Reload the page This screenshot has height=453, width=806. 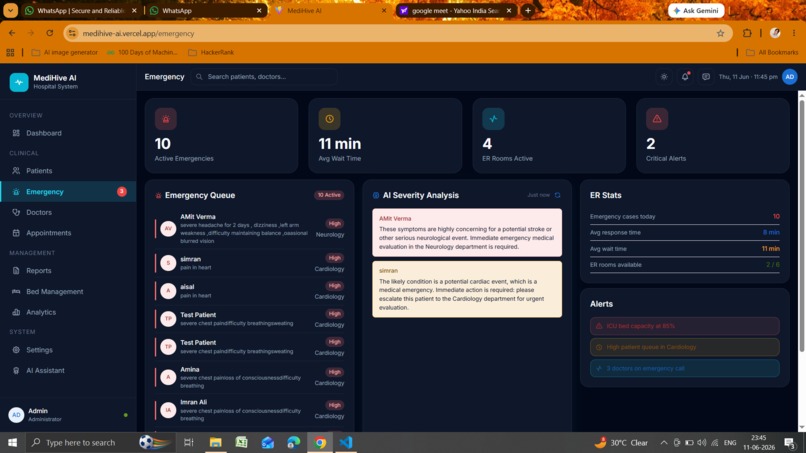49,33
